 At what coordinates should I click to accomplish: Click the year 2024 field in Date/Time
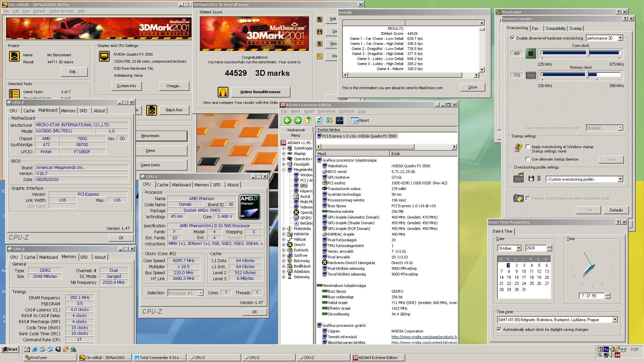[536, 248]
